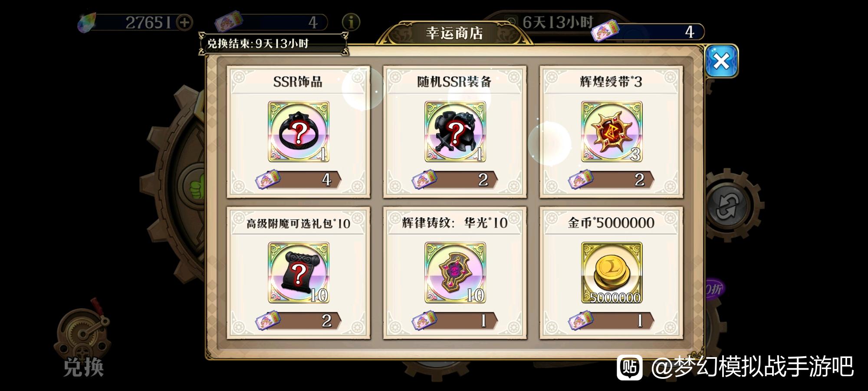Choose the 辉煌绶带 red emblem icon
Viewport: 868px width, 391px height.
click(x=612, y=132)
